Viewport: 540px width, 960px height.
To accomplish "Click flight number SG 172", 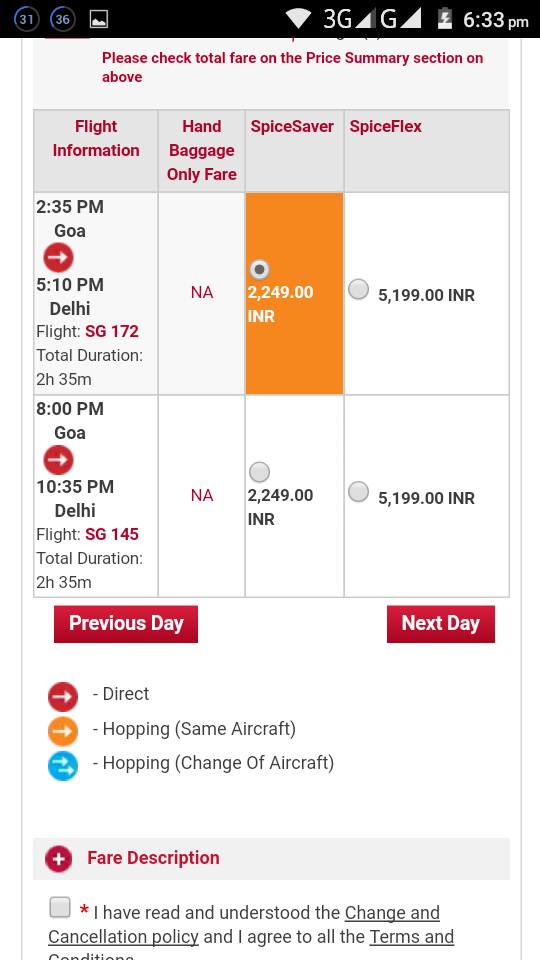I will [x=112, y=332].
